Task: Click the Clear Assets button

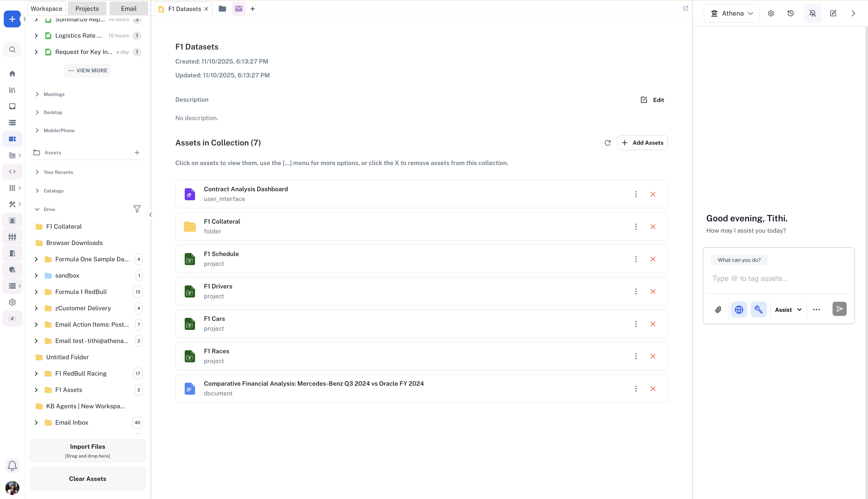Action: (x=87, y=479)
